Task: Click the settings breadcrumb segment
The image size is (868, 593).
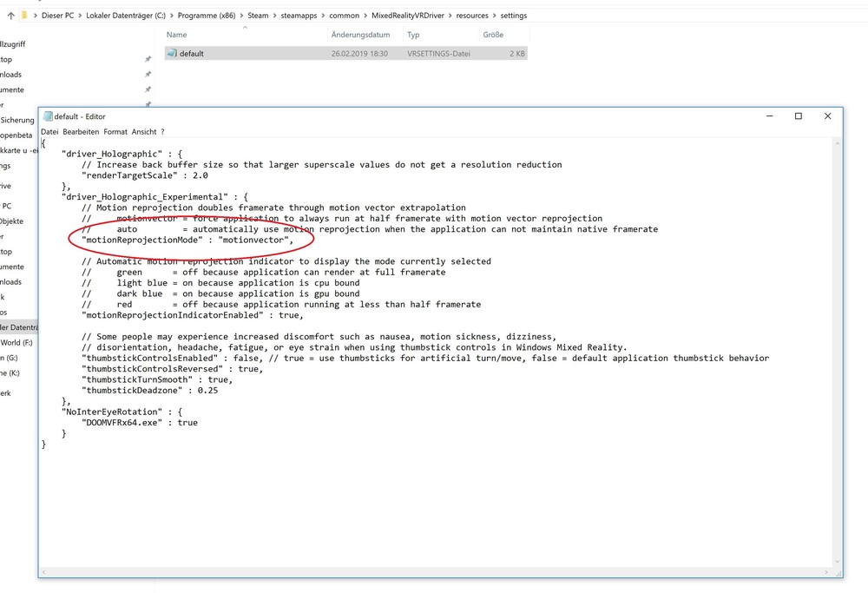Action: point(514,16)
